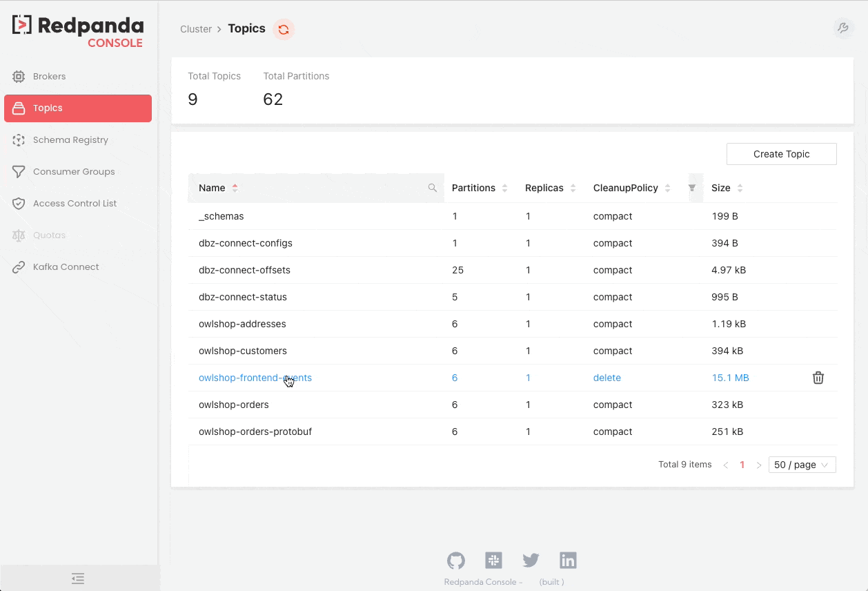Click the 995 B size cell
Image resolution: width=868 pixels, height=591 pixels.
point(724,297)
